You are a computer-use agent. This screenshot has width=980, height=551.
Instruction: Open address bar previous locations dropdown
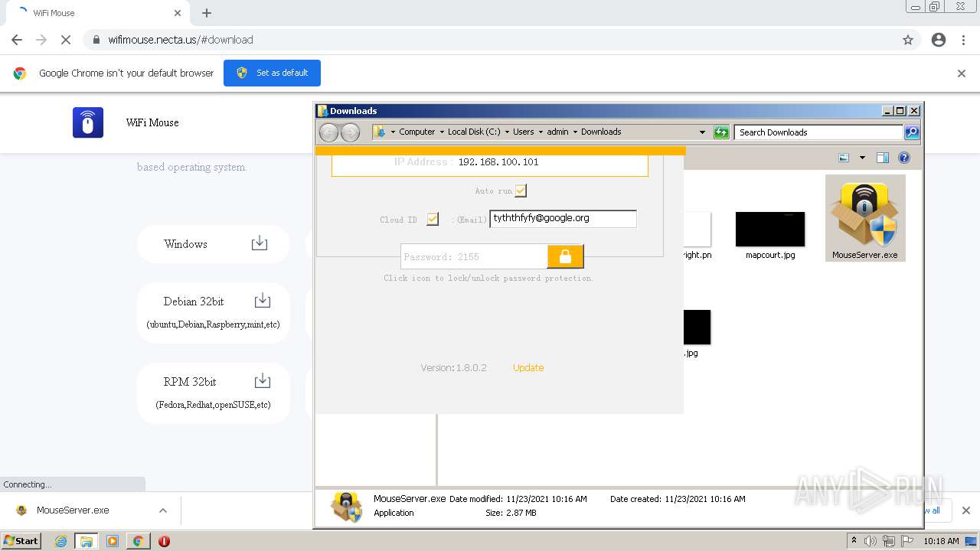coord(702,132)
